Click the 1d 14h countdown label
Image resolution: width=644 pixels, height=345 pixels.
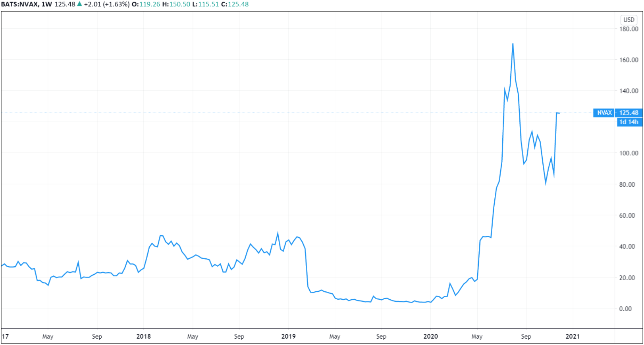tap(629, 122)
